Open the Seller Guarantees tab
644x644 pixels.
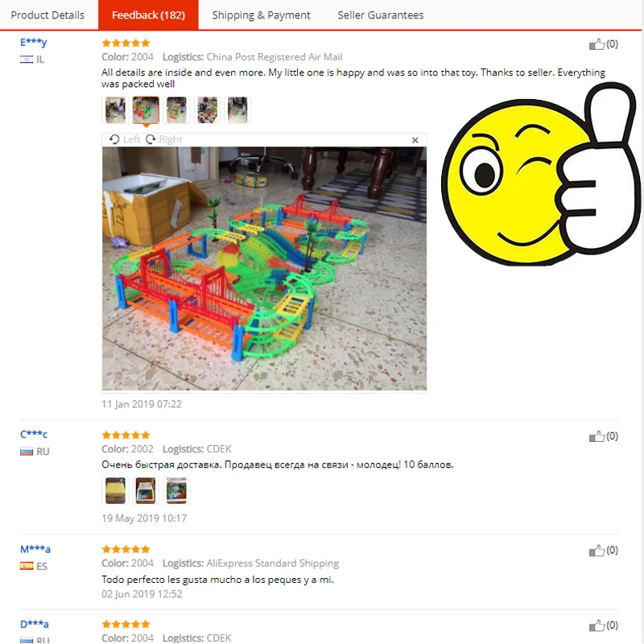[380, 14]
